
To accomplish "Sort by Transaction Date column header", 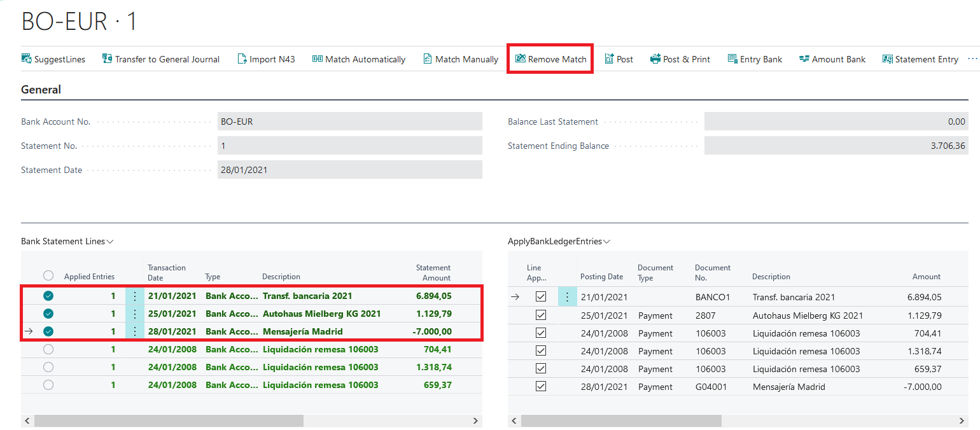I will point(167,273).
